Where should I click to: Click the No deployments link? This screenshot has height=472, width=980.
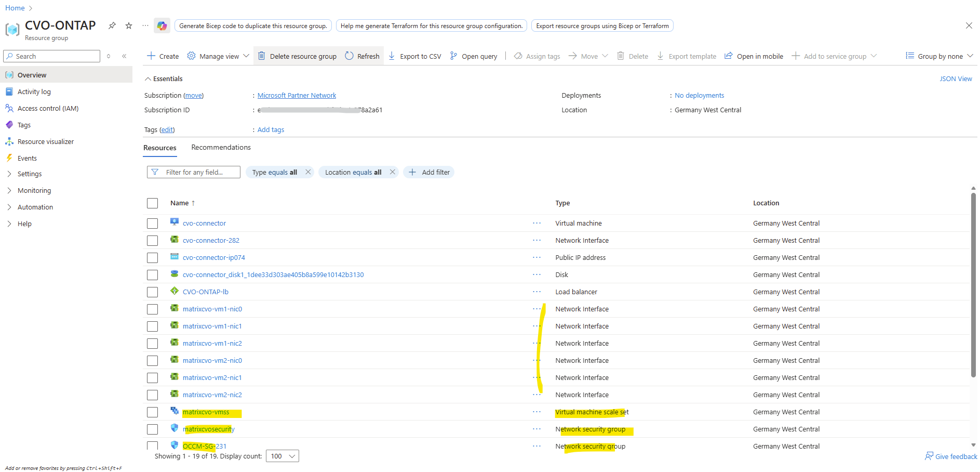coord(699,96)
